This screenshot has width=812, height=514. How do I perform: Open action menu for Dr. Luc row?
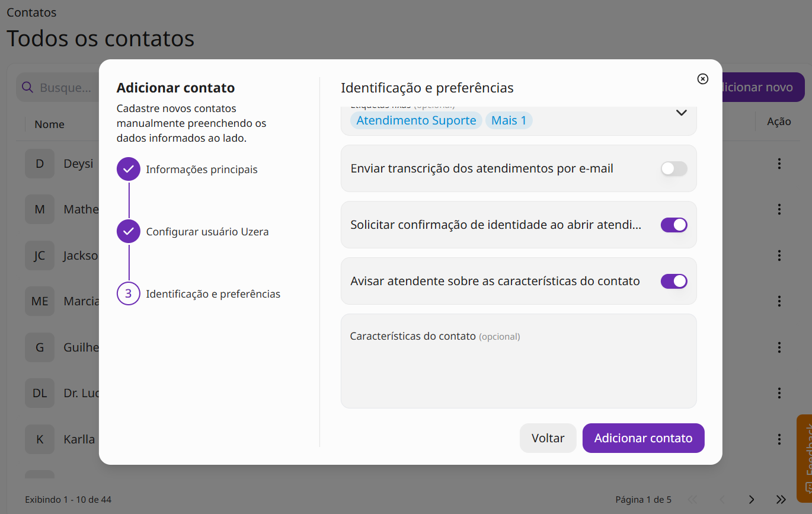[779, 393]
